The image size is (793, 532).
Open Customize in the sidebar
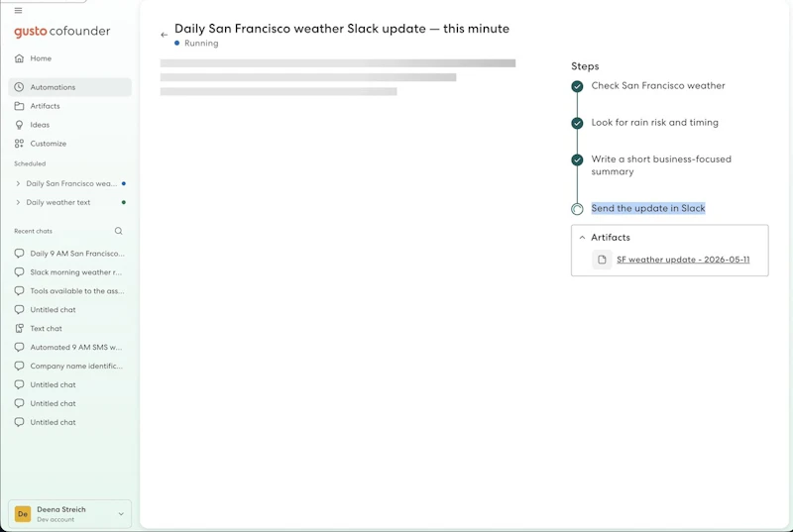coord(69,144)
